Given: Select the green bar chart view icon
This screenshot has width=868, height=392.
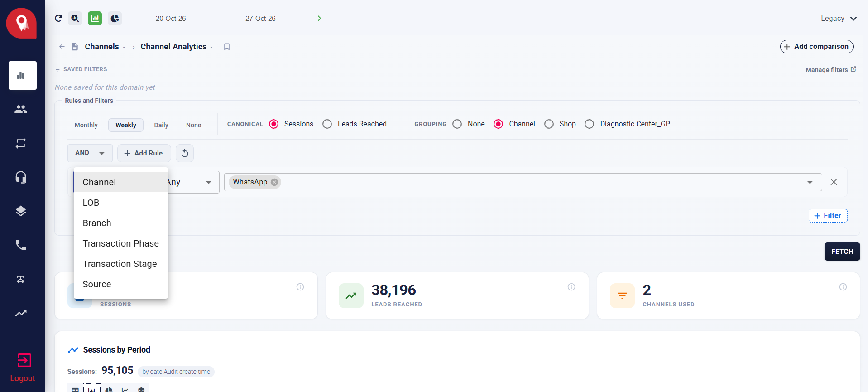Looking at the screenshot, I should click(x=95, y=18).
